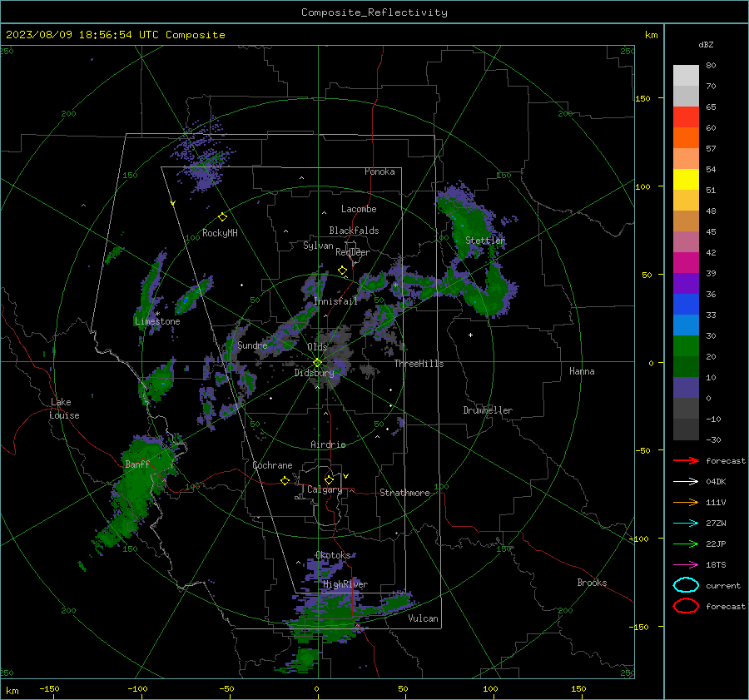Click the orange 111V arrow icon
749x700 pixels.
[x=686, y=502]
